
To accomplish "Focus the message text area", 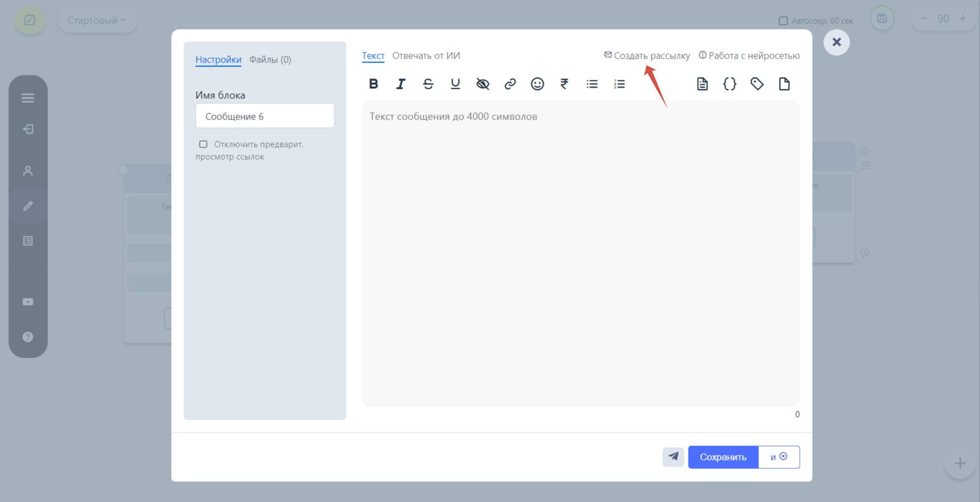I will pos(581,253).
